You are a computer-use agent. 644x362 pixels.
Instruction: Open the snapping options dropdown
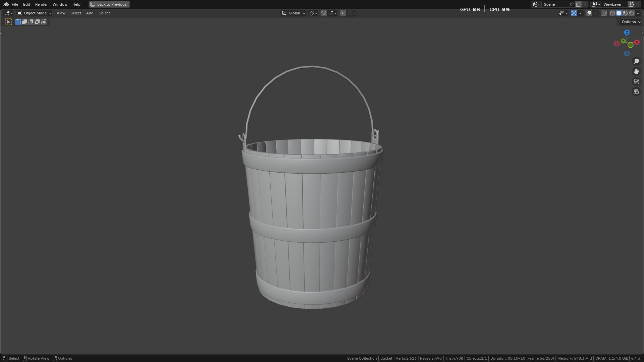pos(332,13)
